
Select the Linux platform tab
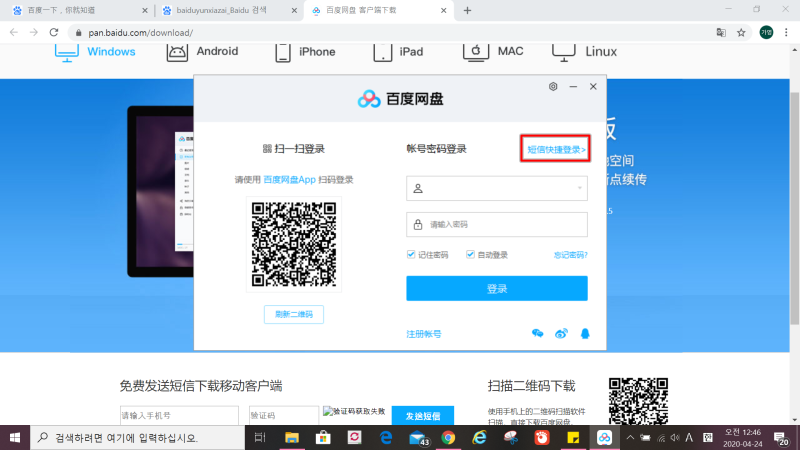(584, 52)
